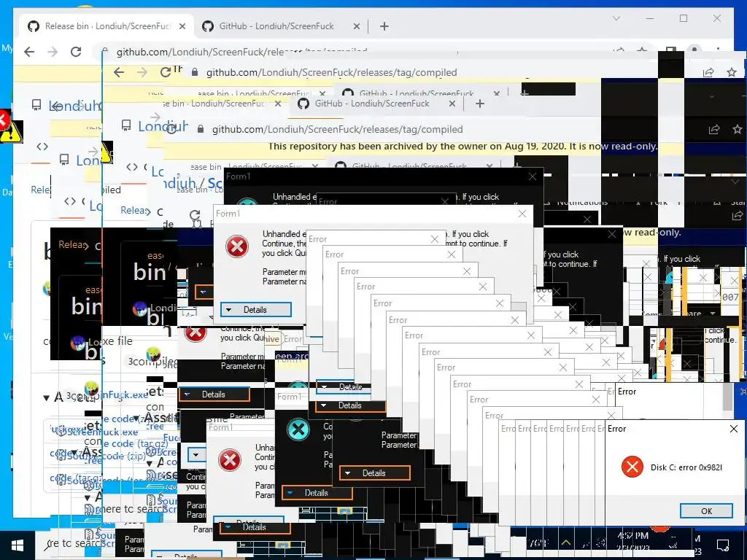Click star icon in address bar directly above archived banner
This screenshot has width=747, height=560.
click(x=738, y=129)
